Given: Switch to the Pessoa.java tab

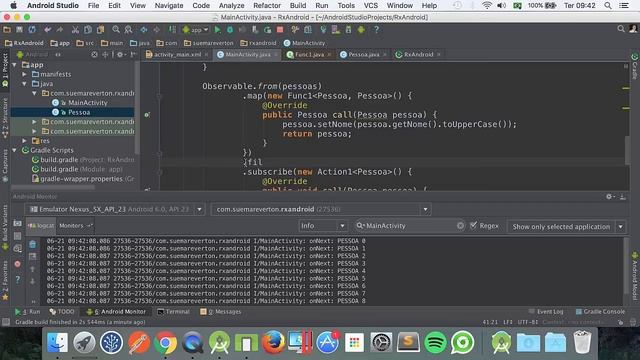Looking at the screenshot, I should [363, 54].
